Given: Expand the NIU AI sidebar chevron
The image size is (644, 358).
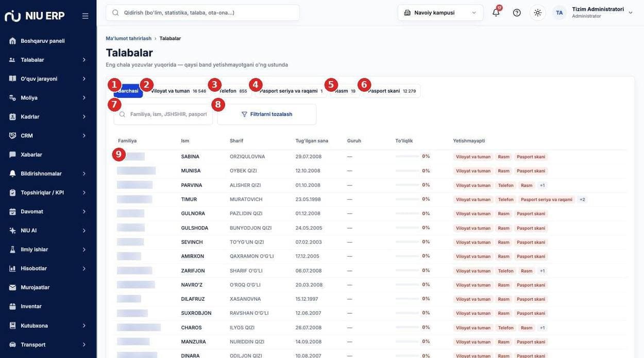Looking at the screenshot, I should click(x=84, y=231).
